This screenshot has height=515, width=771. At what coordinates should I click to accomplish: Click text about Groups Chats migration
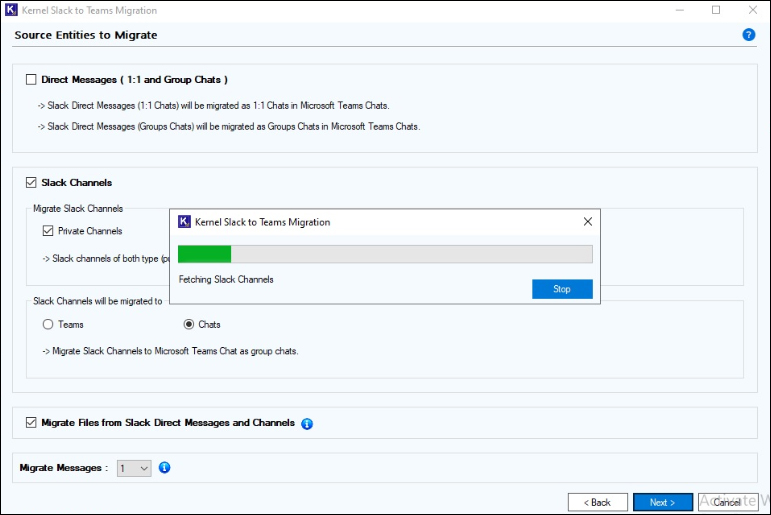[229, 126]
